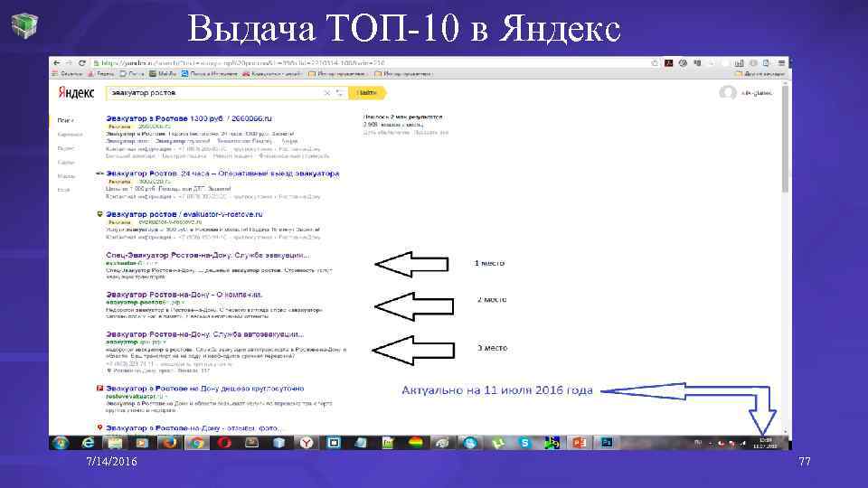The image size is (868, 488).
Task: Open the bookmarks folder at far right of bar
Action: (x=759, y=73)
